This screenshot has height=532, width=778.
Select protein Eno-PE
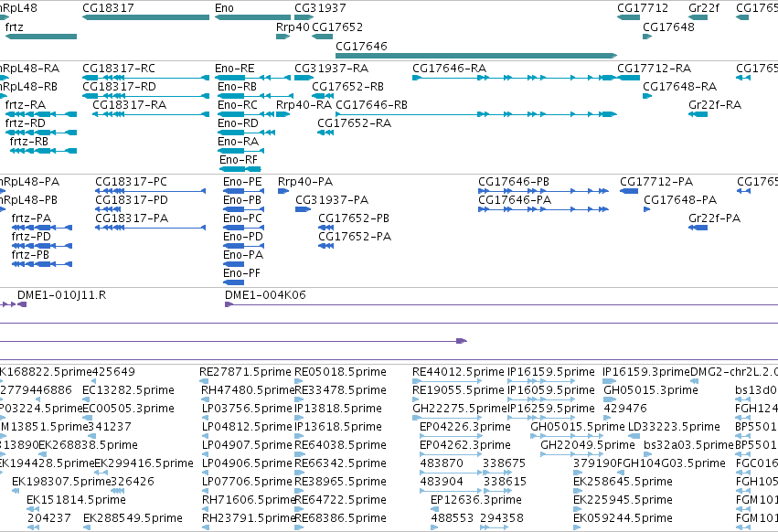click(243, 191)
